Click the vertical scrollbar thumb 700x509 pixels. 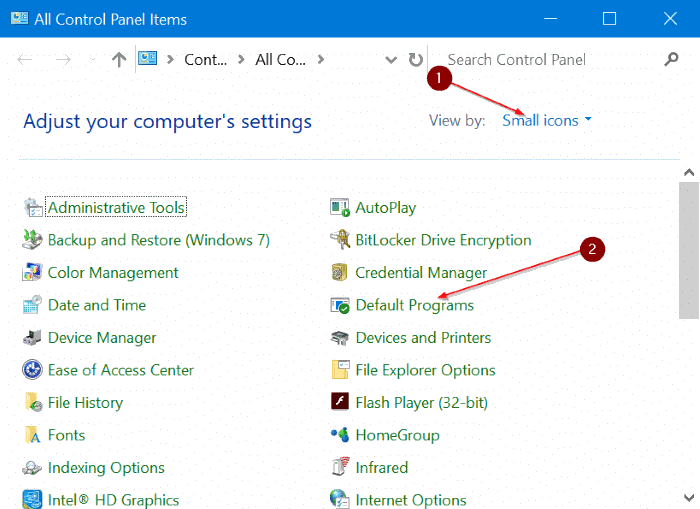(x=688, y=250)
